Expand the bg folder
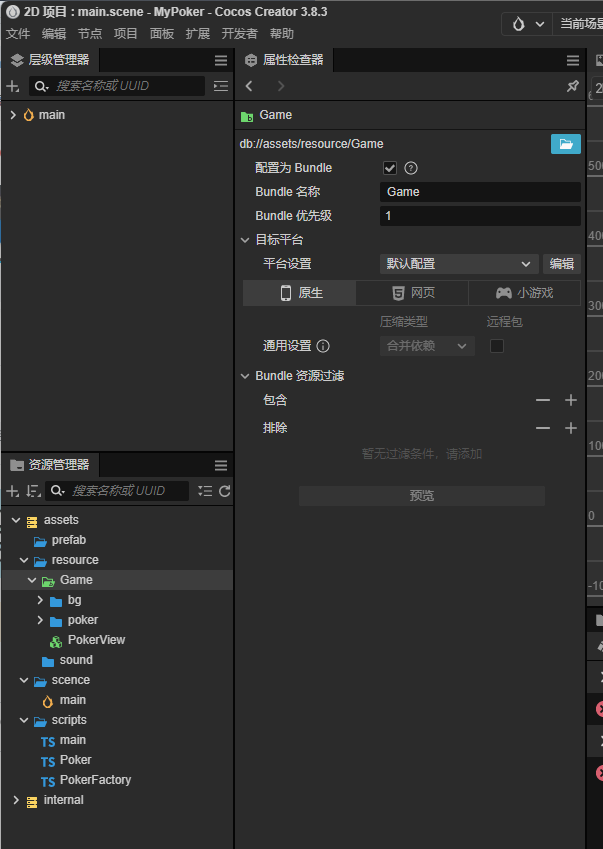 pos(40,600)
